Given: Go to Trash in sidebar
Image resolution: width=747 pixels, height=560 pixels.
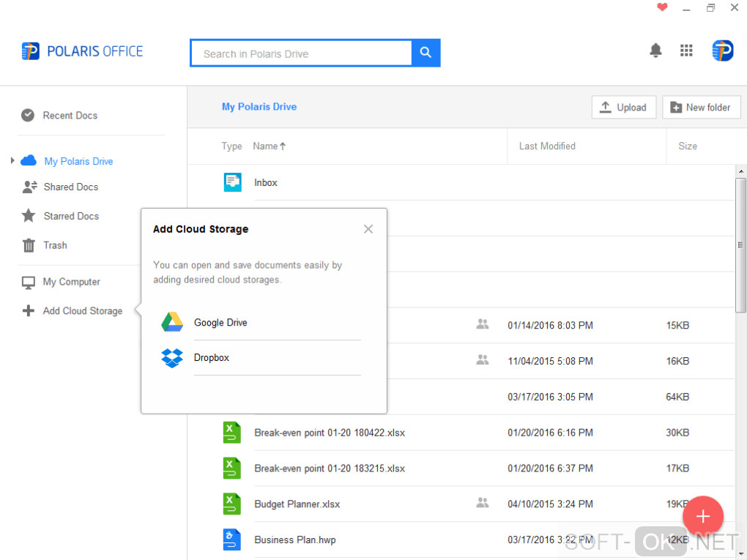Looking at the screenshot, I should (55, 246).
